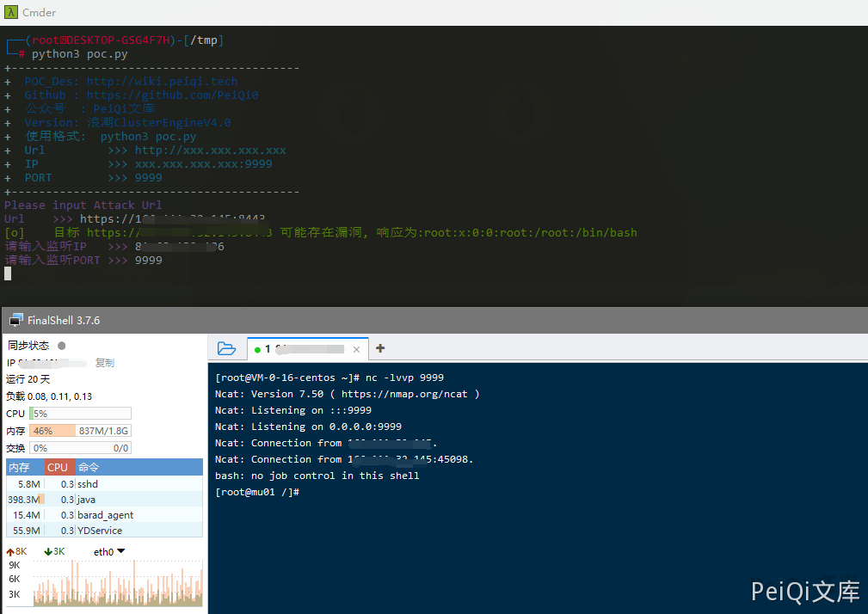The image size is (868, 614).
Task: Click the 内存 46% memory usage bar
Action: coord(80,431)
